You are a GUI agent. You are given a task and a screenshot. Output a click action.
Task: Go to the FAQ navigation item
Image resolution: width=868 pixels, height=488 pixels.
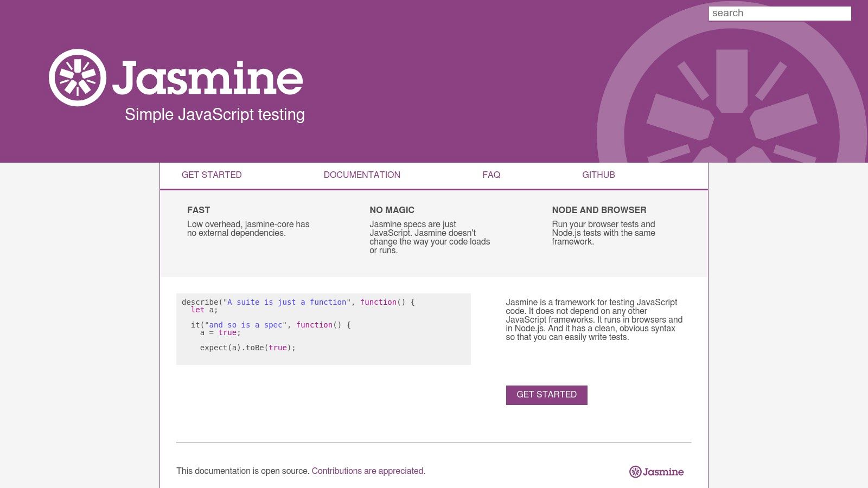(492, 175)
